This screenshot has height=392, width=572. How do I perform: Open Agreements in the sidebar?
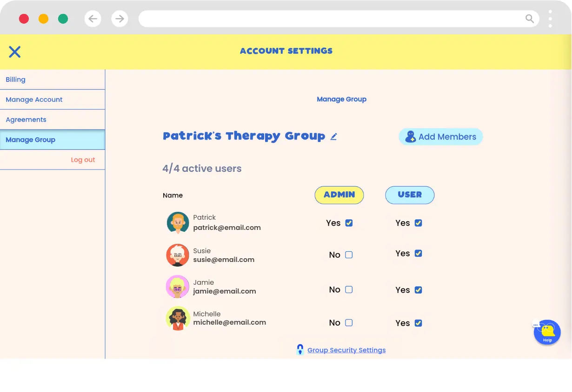53,119
